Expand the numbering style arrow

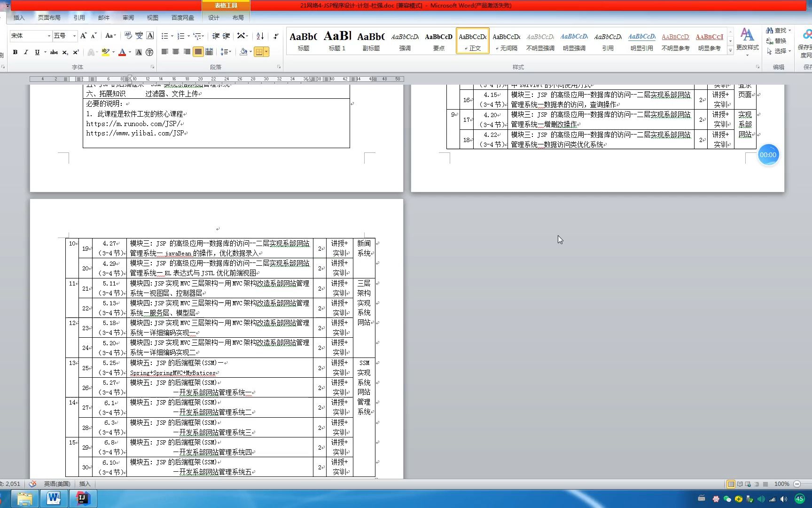tap(188, 36)
